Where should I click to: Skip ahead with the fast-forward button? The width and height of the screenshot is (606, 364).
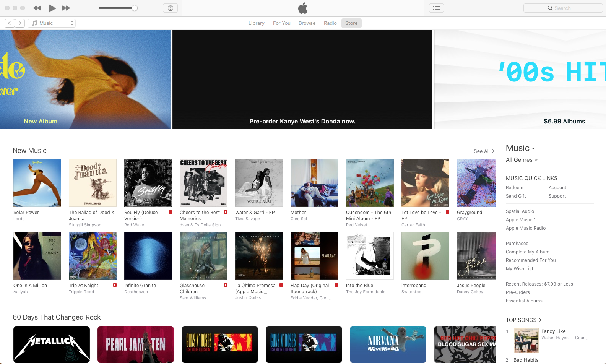click(x=66, y=8)
